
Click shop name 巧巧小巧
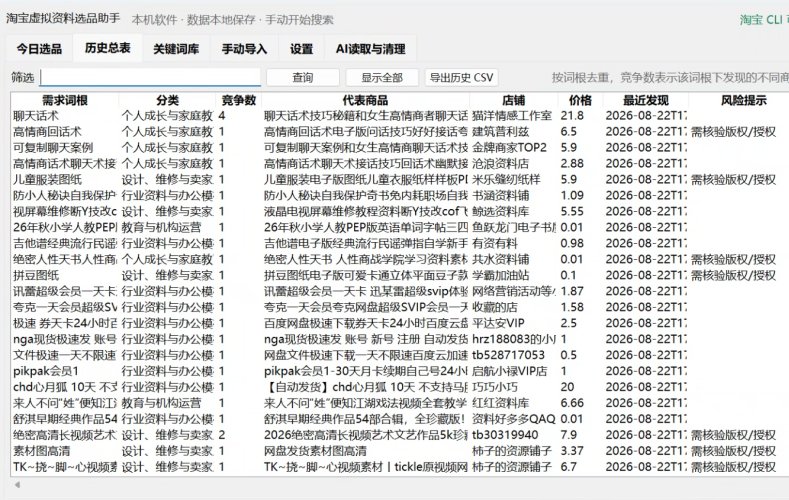point(495,387)
